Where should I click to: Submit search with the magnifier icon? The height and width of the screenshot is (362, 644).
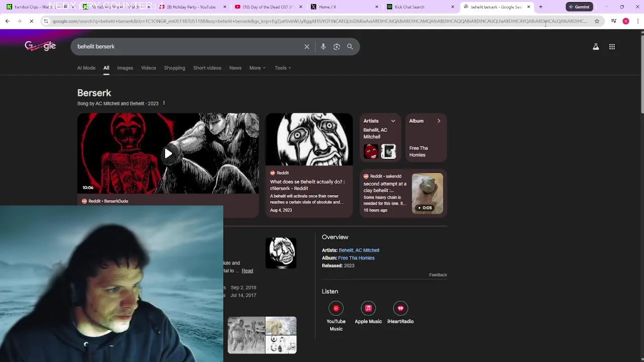(350, 47)
